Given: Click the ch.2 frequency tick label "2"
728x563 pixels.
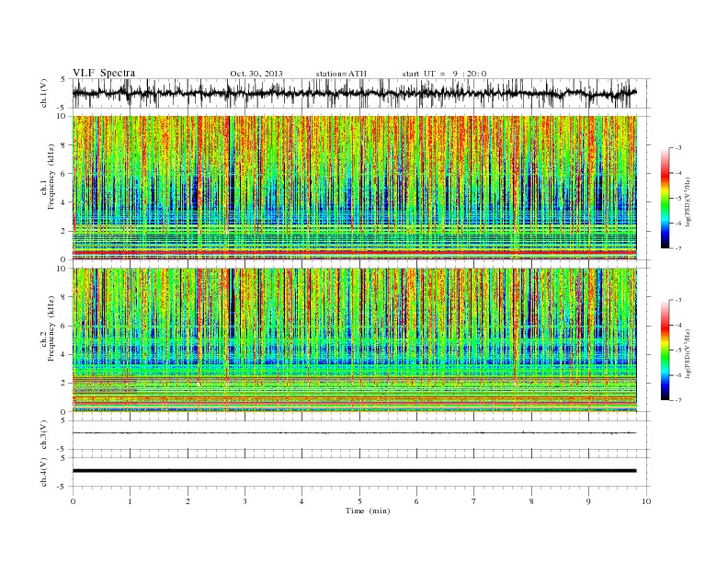Looking at the screenshot, I should pyautogui.click(x=64, y=384).
